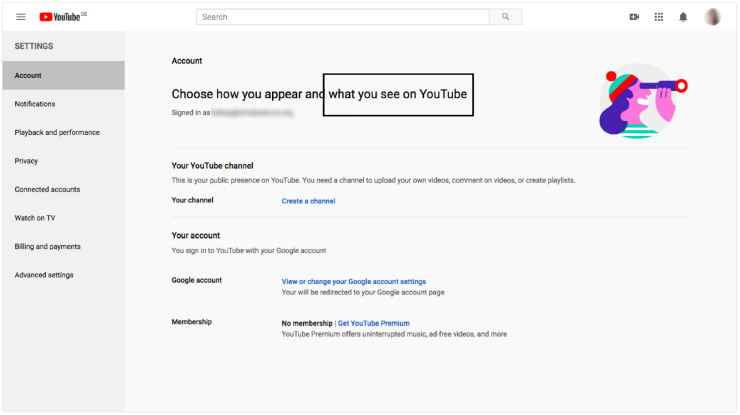Open Notifications settings

tap(64, 104)
